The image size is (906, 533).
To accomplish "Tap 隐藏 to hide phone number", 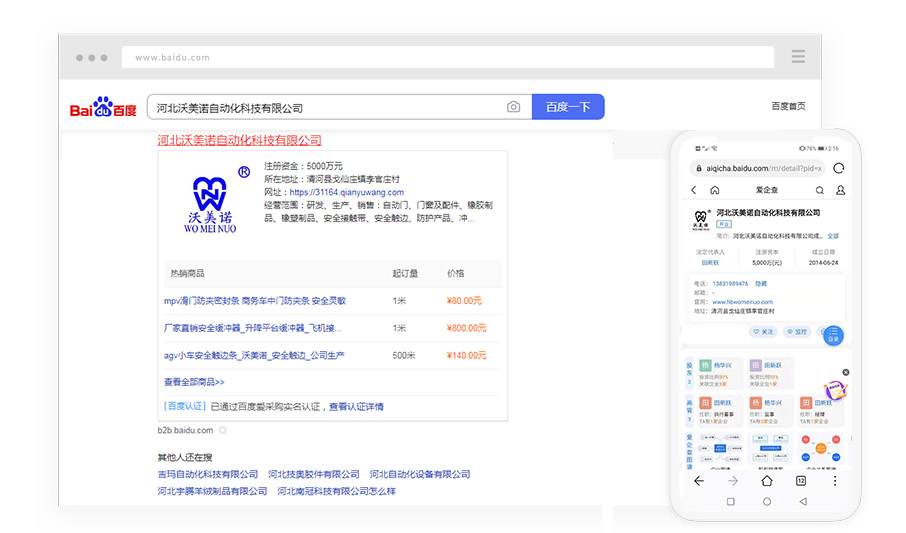I will (x=761, y=283).
